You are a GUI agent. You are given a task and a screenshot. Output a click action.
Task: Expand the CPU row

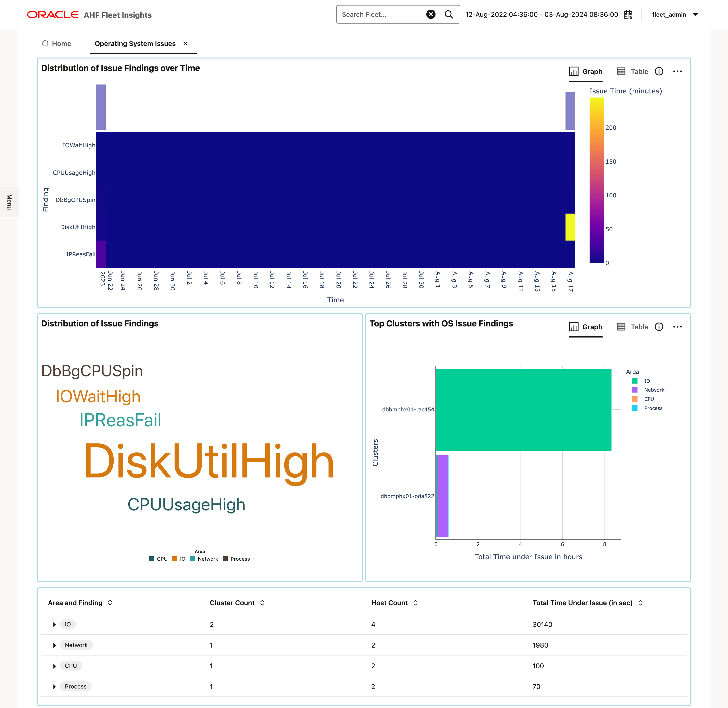tap(54, 666)
